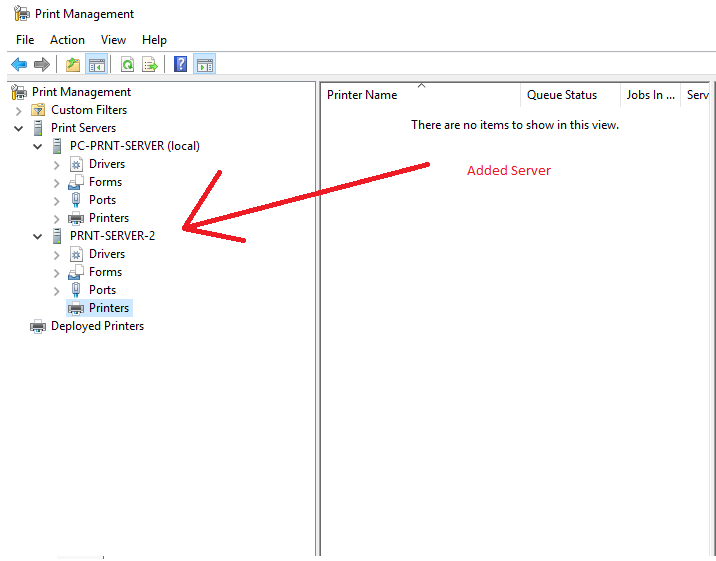Sort by Jobs In ... column header
Screen dimensions: 716x561
[x=650, y=95]
